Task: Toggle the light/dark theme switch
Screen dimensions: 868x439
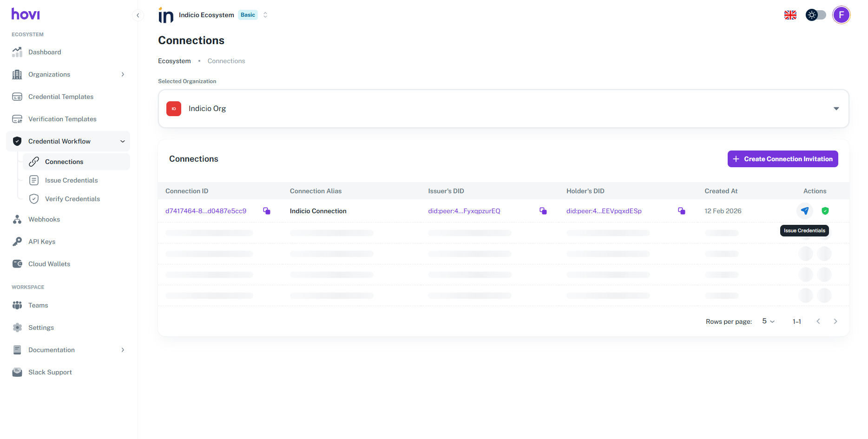Action: (816, 15)
